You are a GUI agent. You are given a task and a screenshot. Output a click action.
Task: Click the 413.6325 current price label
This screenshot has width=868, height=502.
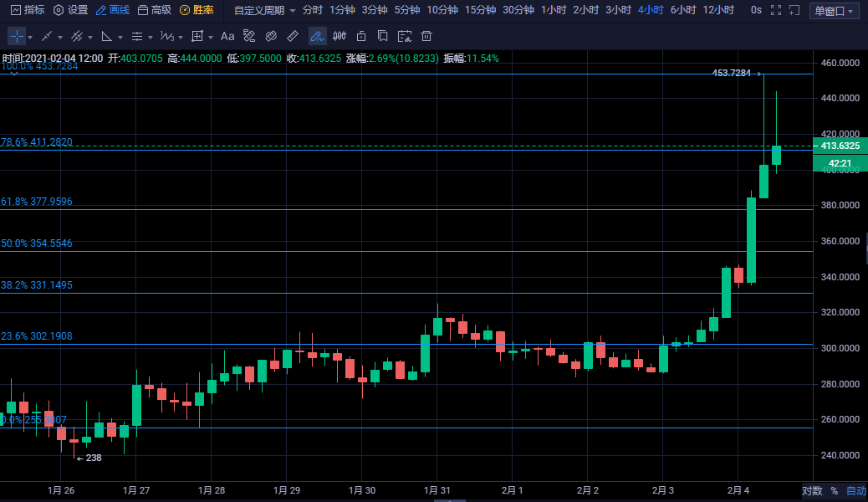(841, 146)
